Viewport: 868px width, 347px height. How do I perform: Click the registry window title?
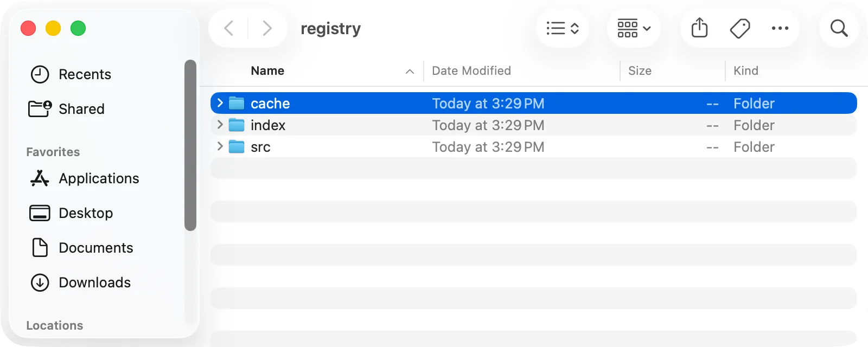click(x=331, y=29)
